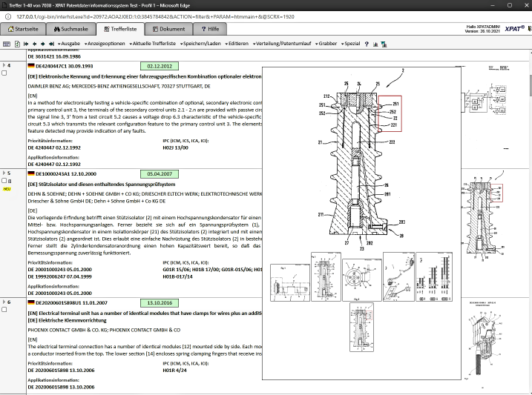Click IPC code H02J 13/00
The width and height of the screenshot is (532, 395).
tap(175, 147)
